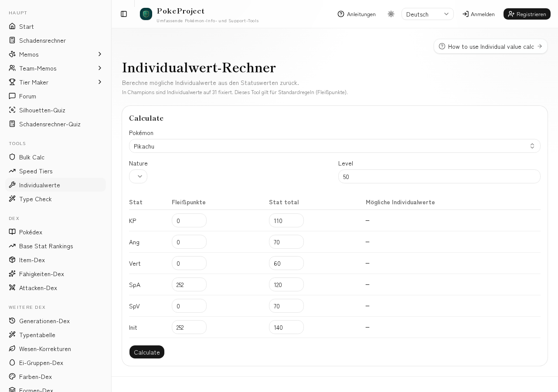Click the Ang Fleißpunkte input
Screen dimensions: 558x392
189,242
